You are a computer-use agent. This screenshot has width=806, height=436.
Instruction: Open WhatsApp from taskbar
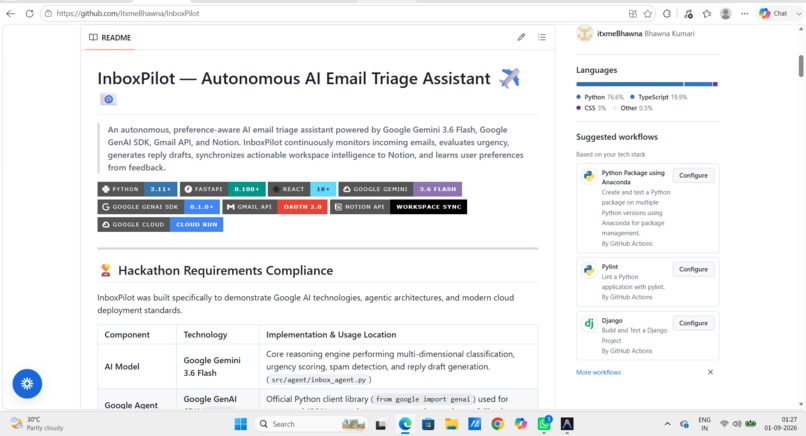(544, 424)
